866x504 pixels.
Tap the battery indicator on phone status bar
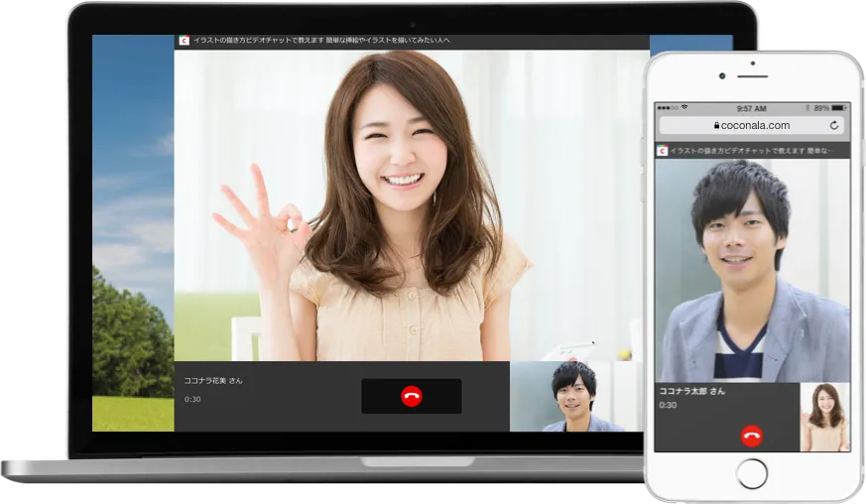839,108
